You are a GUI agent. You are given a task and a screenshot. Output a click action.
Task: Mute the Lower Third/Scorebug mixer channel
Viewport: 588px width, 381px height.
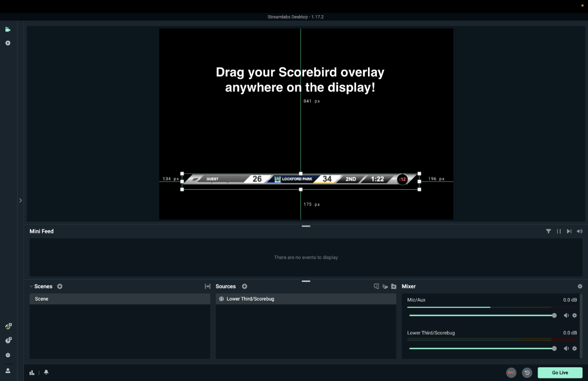(x=566, y=348)
